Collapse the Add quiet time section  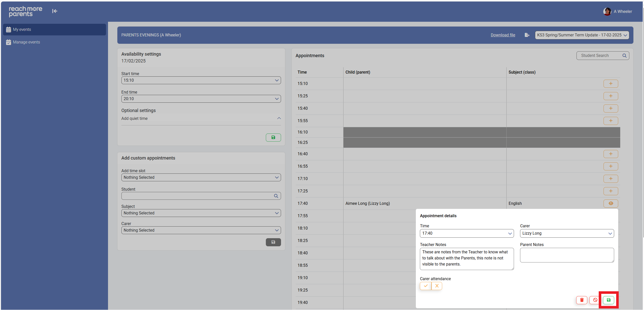coord(279,118)
